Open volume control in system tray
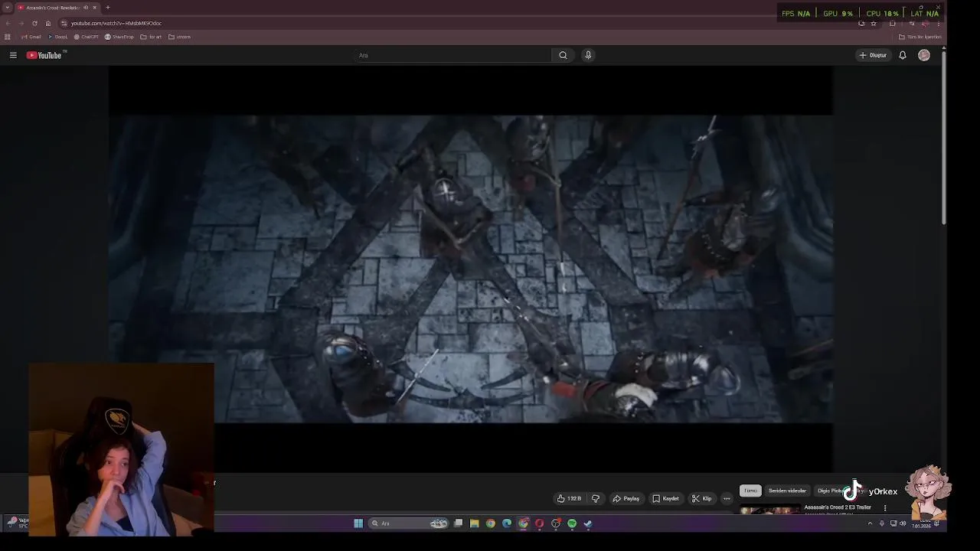 (x=903, y=523)
